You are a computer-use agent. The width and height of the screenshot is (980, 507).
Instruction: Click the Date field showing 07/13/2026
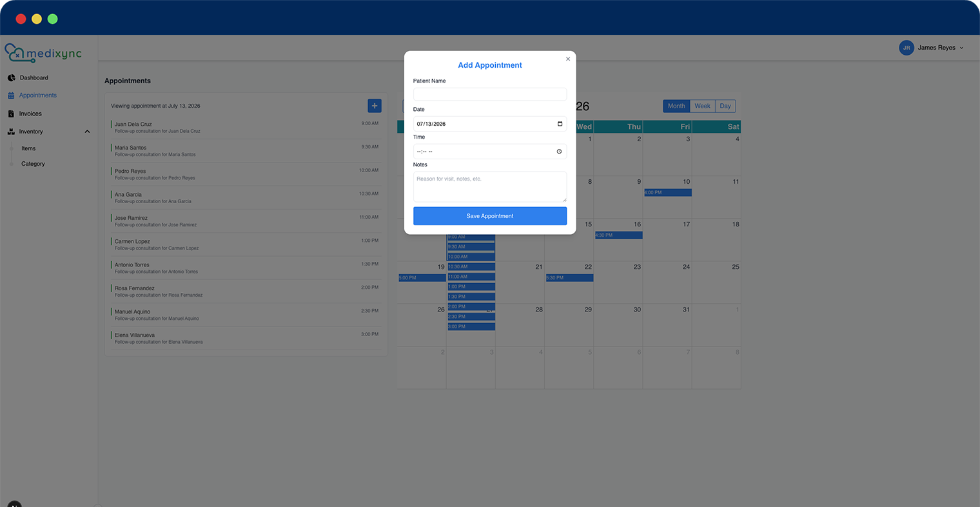pyautogui.click(x=490, y=124)
